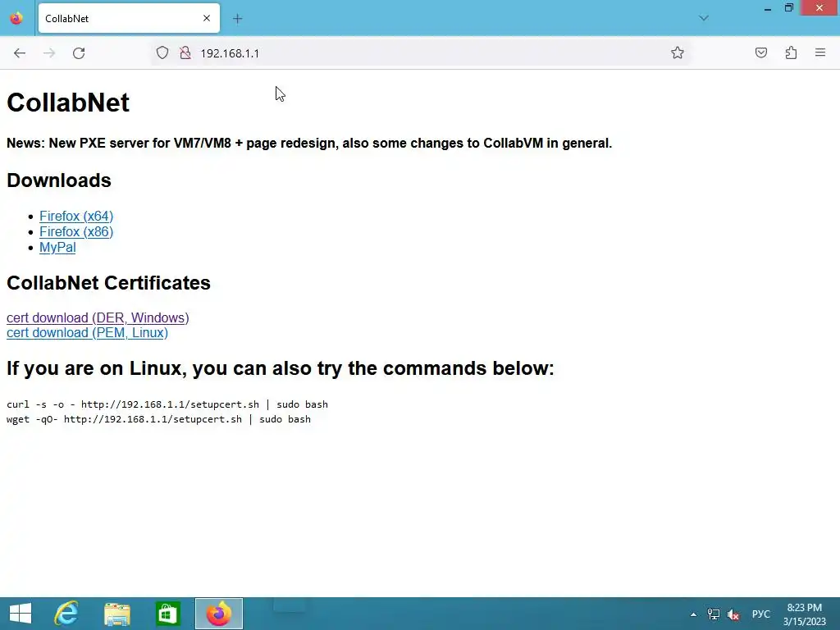Download the DER Windows certificate
The height and width of the screenshot is (630, 840).
point(98,317)
